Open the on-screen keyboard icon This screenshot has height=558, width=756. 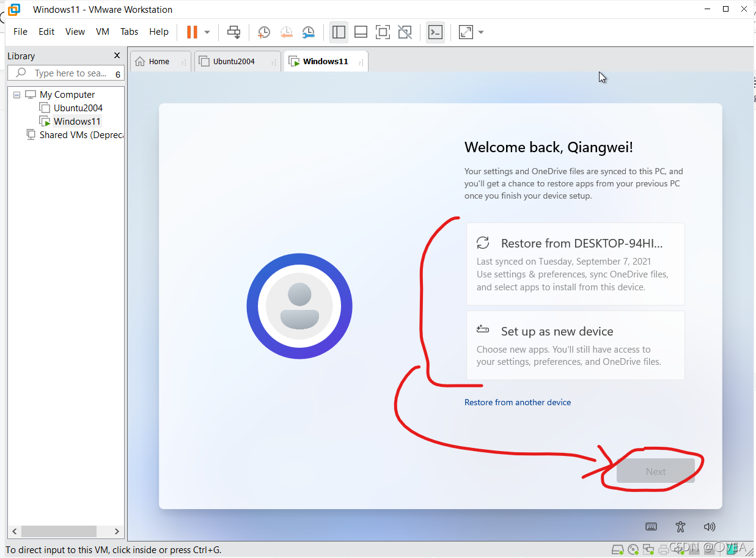pos(651,527)
